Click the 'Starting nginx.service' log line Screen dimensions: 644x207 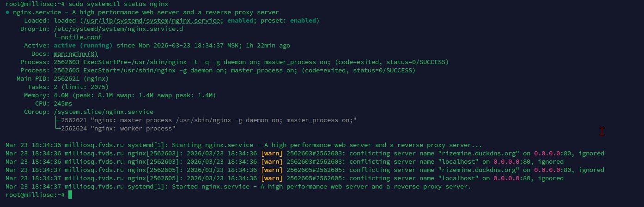243,145
